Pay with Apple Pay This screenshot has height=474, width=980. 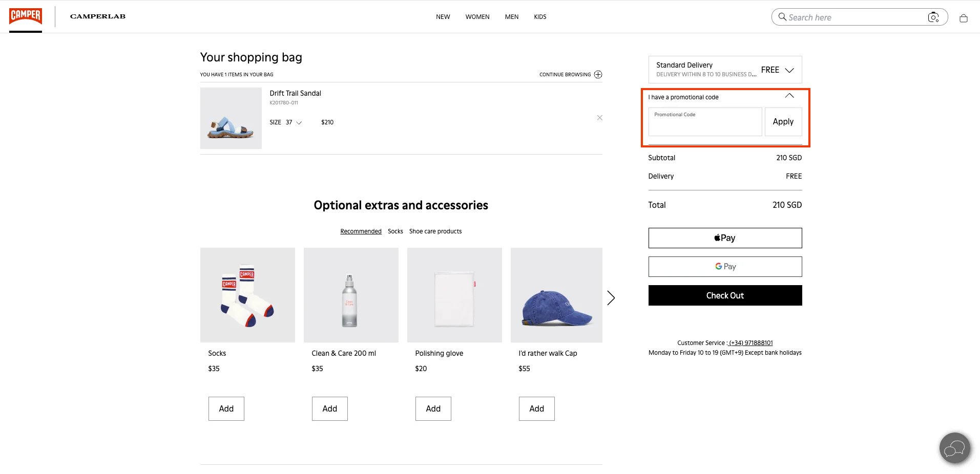tap(725, 238)
